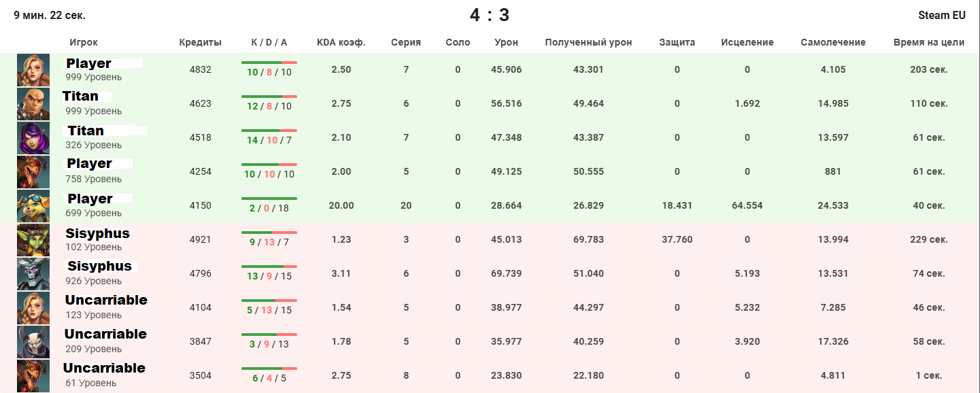The image size is (980, 393).
Task: Click avatar of level 123 Uncarriable
Action: point(33,308)
